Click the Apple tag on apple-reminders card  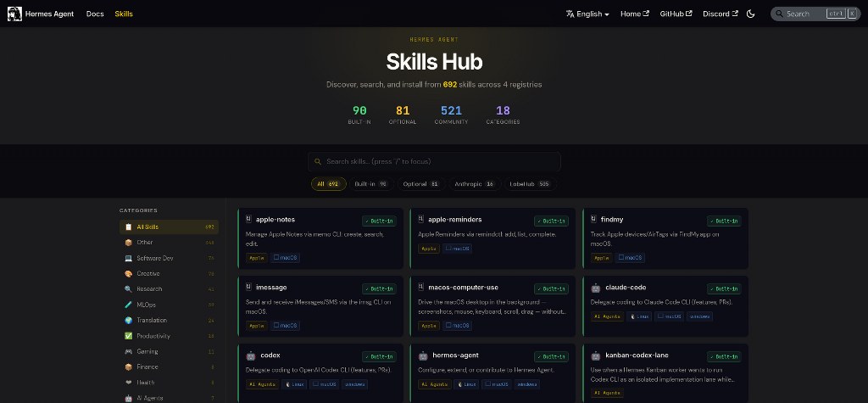point(429,249)
